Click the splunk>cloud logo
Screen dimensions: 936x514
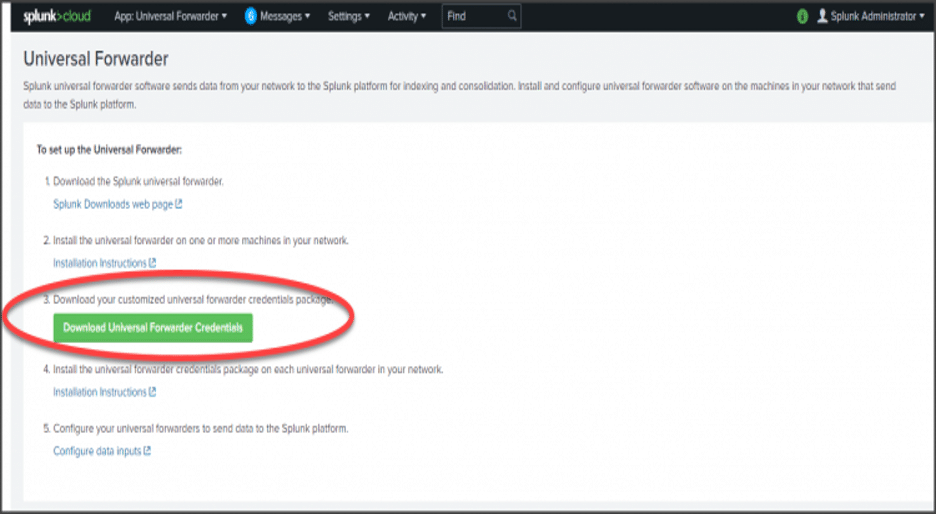point(57,16)
